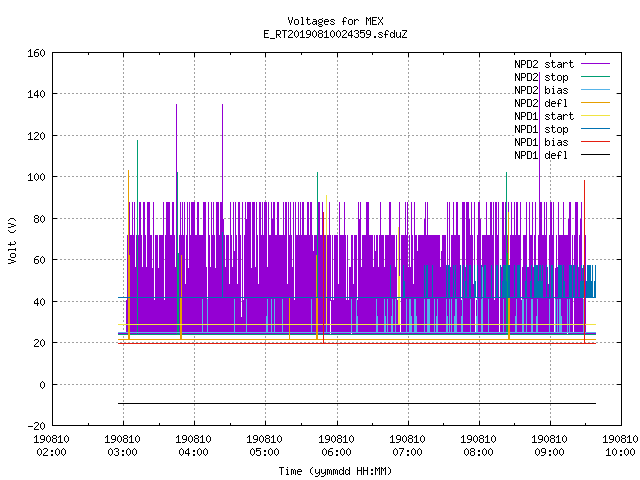Select the NPD1 defl legend label
The width and height of the screenshot is (640, 480).
coord(541,155)
